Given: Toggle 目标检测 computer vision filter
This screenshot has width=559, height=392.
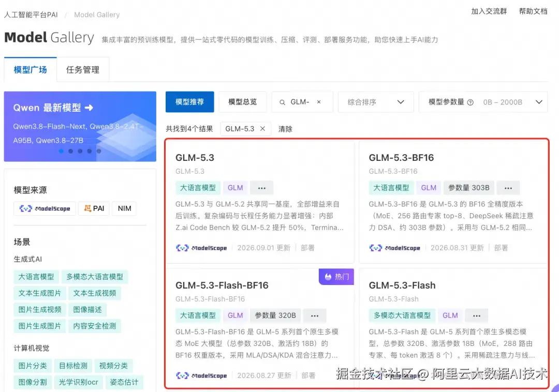Looking at the screenshot, I should click(x=73, y=366).
